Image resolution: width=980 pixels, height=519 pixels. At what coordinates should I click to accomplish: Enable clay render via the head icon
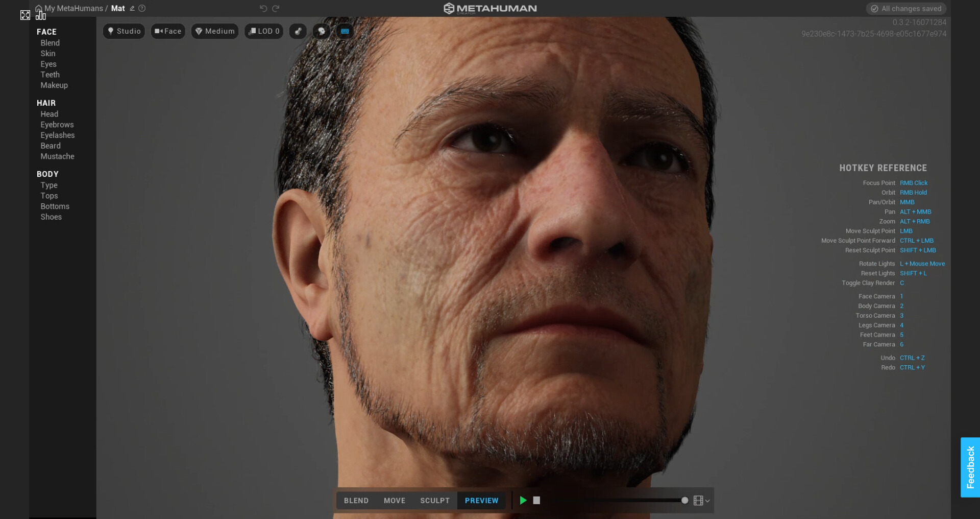[321, 31]
